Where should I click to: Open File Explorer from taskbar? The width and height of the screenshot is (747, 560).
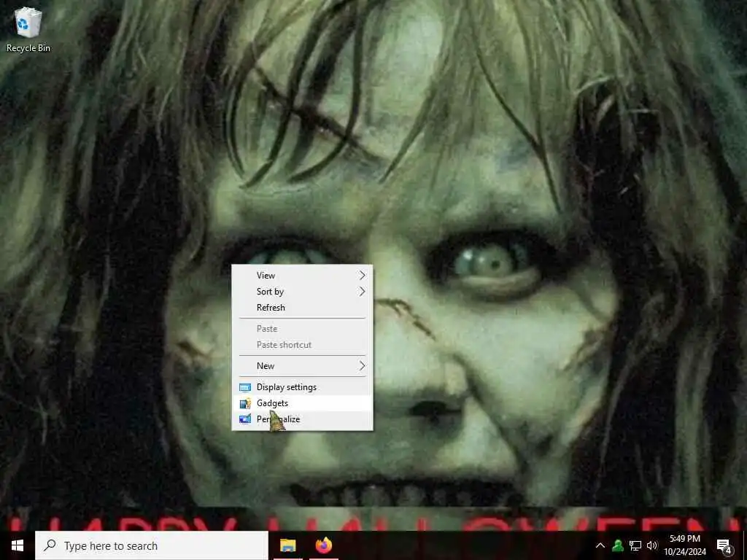287,545
